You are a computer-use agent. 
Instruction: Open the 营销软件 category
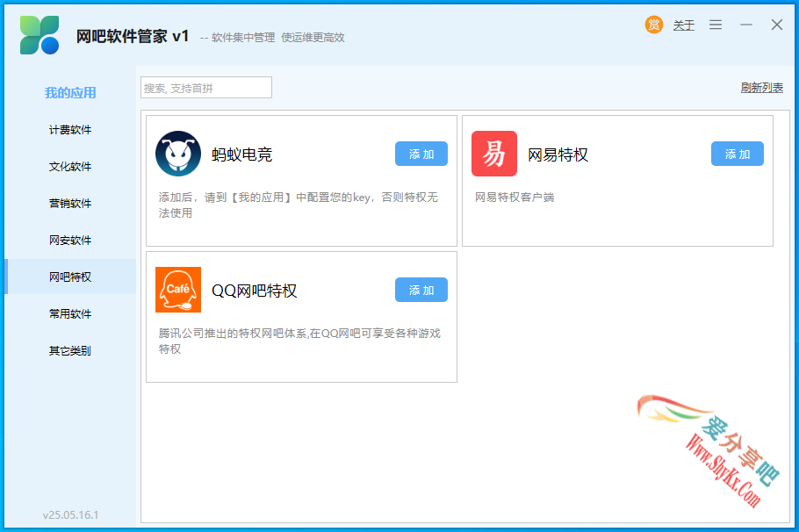70,204
